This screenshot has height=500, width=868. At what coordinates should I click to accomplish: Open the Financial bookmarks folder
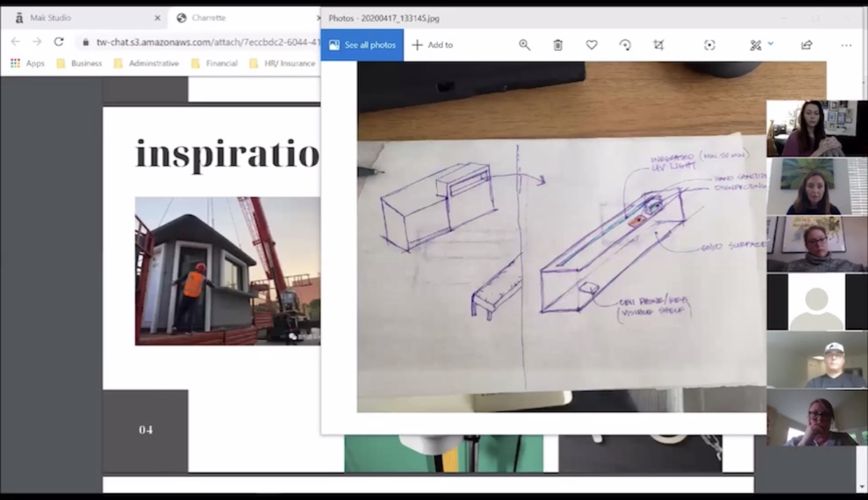pyautogui.click(x=214, y=64)
